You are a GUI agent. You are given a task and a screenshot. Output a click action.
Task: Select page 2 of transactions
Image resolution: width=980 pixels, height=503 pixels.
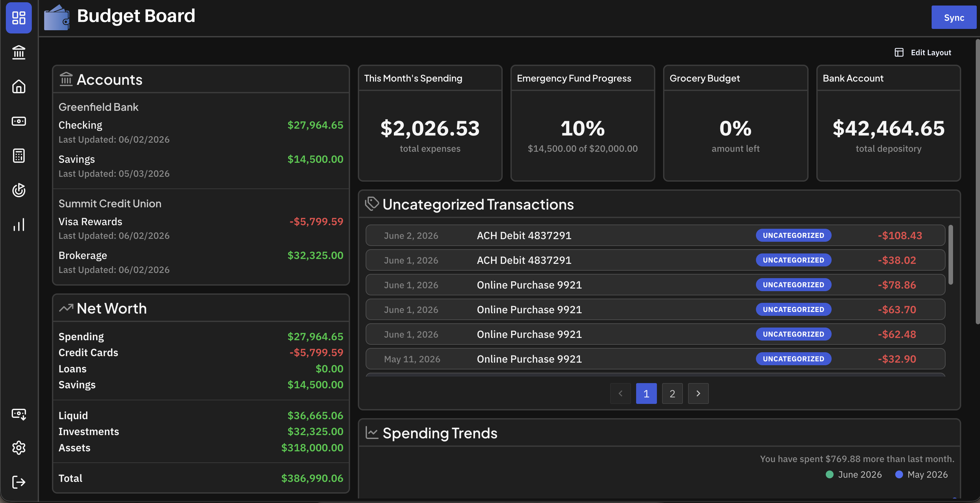[672, 393]
